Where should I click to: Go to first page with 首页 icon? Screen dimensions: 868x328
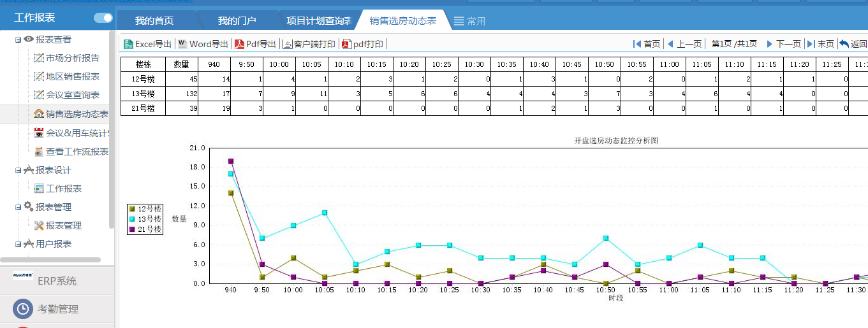click(x=636, y=44)
